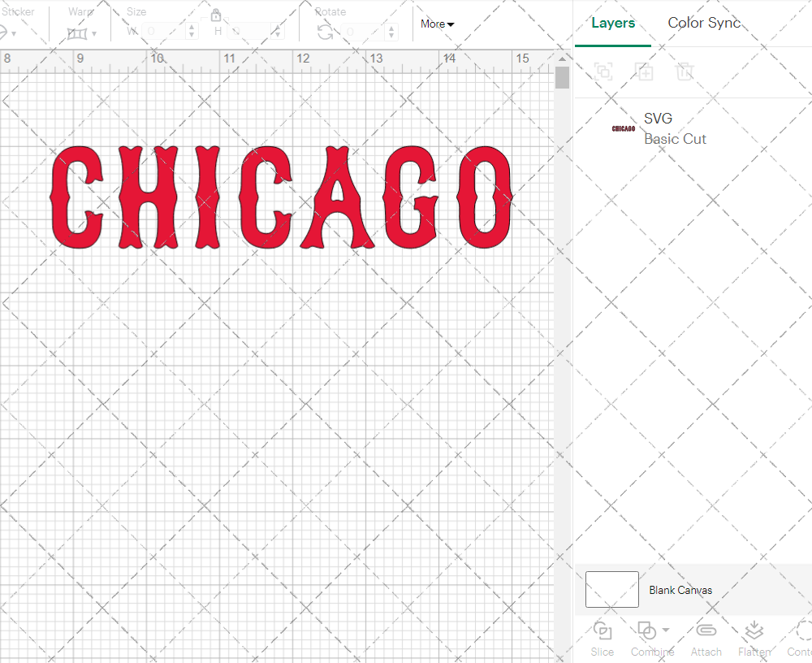Click the Rotate angle stepper arrows

(394, 32)
